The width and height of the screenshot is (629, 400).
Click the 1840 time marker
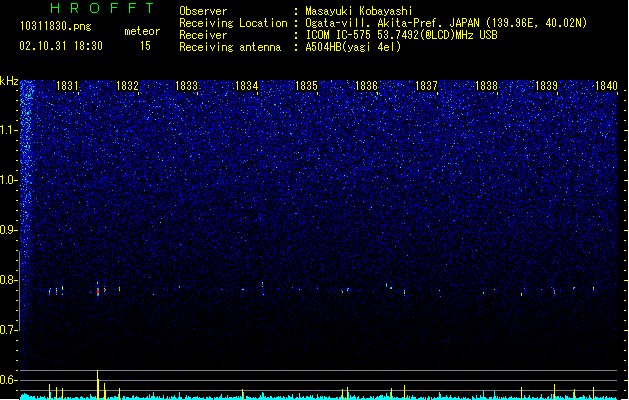pyautogui.click(x=607, y=86)
